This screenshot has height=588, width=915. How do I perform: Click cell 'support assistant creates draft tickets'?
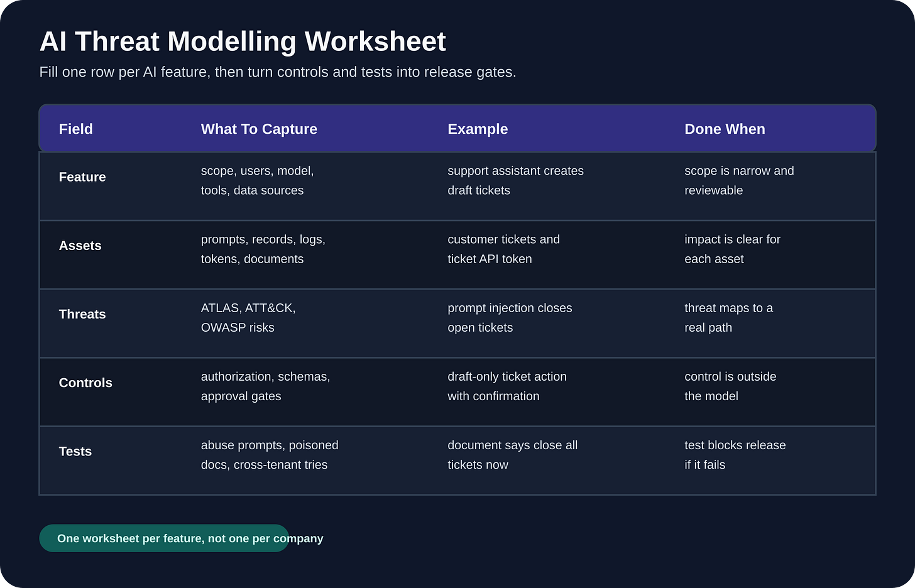tap(515, 180)
